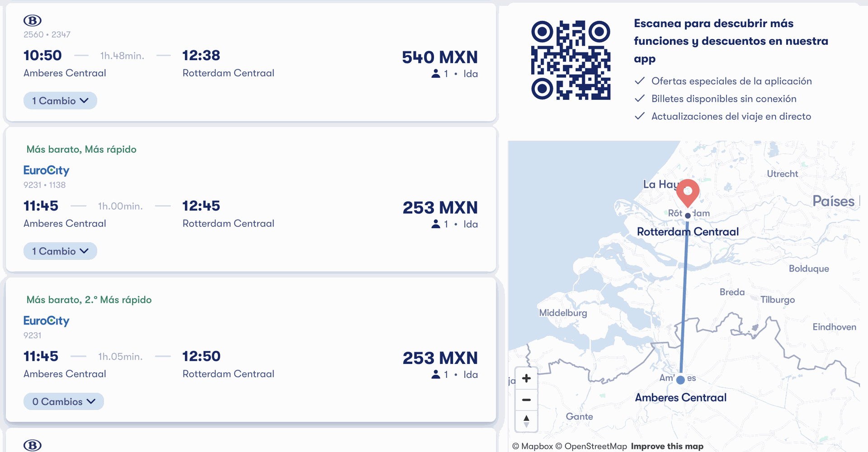
Task: Open the Improve this map link
Action: [x=667, y=447]
